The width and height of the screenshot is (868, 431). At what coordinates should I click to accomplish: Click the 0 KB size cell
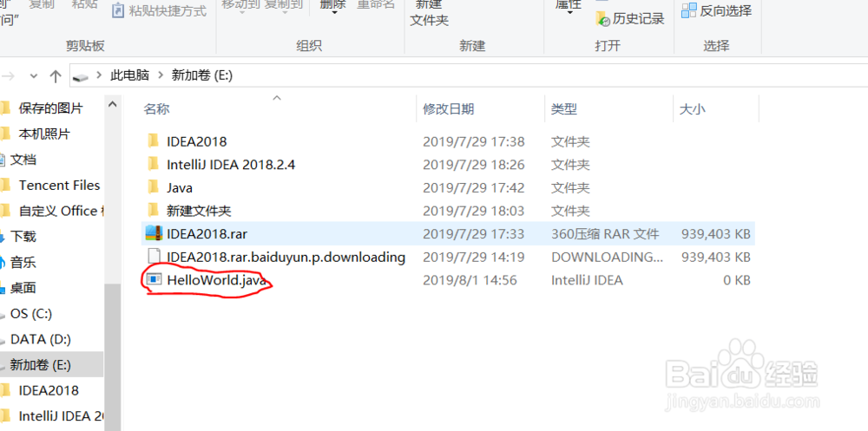(x=737, y=280)
